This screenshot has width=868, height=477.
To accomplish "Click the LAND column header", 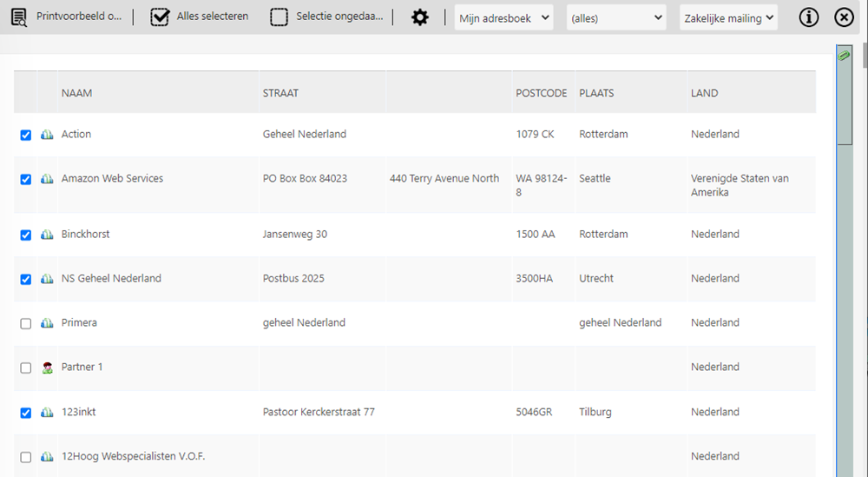I will pyautogui.click(x=704, y=93).
